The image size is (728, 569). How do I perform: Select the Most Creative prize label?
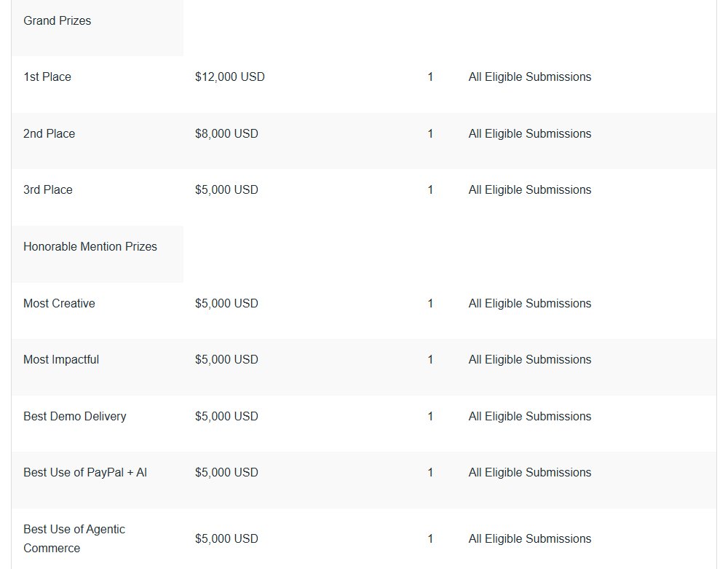59,303
